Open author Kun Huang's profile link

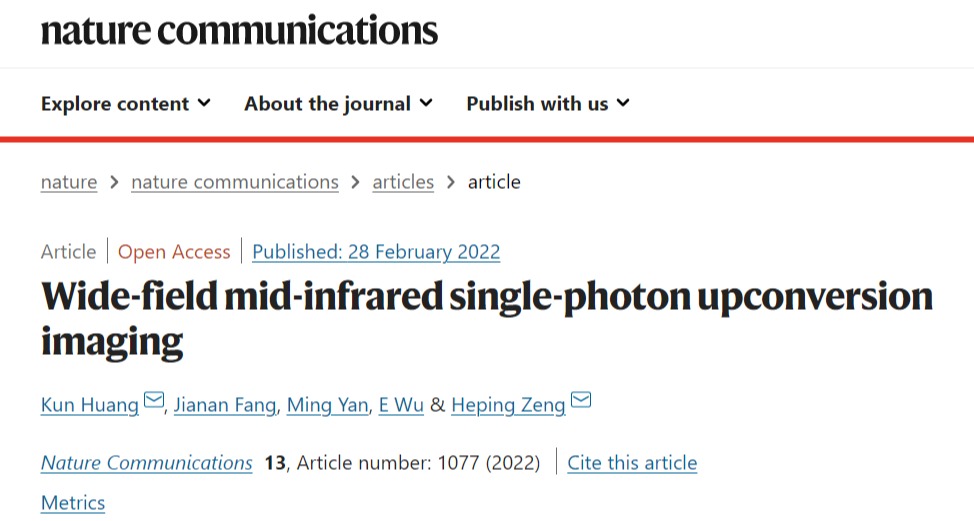point(90,405)
